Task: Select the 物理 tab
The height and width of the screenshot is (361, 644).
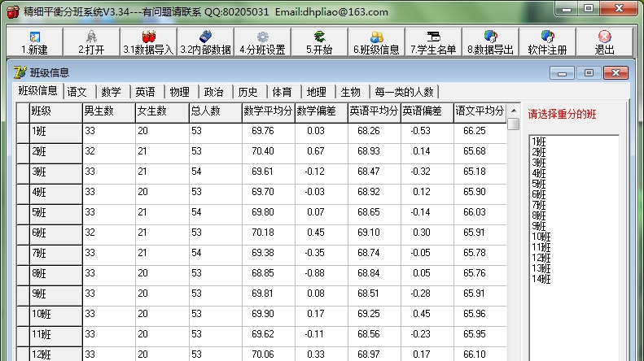Action: pyautogui.click(x=179, y=92)
